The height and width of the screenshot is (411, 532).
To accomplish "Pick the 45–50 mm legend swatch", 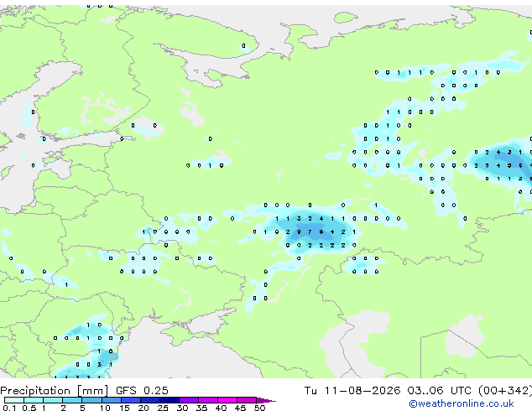I will tap(247, 400).
